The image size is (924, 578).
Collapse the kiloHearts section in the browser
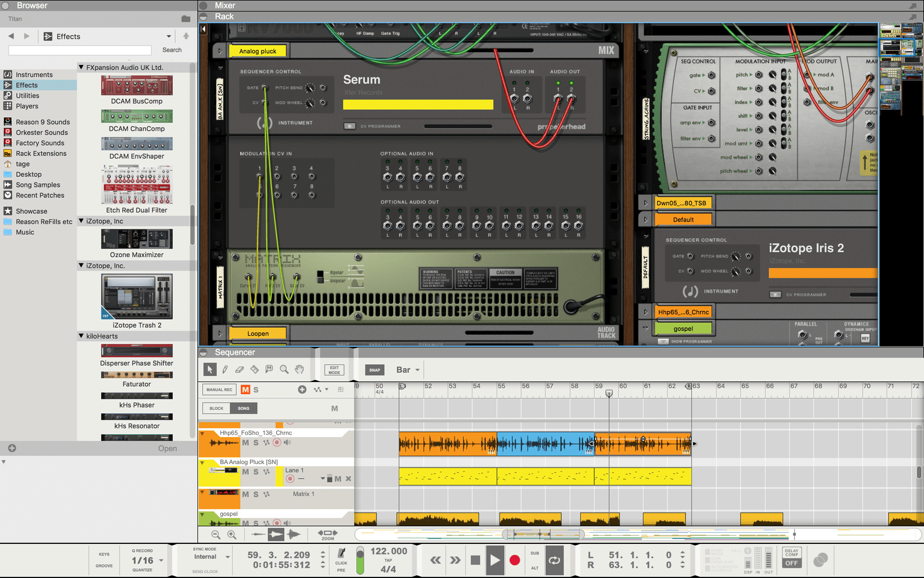[81, 336]
